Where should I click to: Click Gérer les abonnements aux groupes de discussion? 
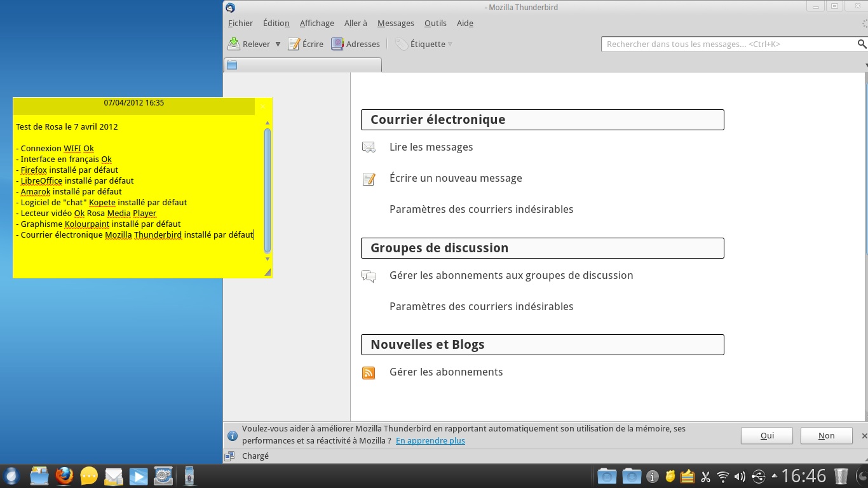point(512,275)
